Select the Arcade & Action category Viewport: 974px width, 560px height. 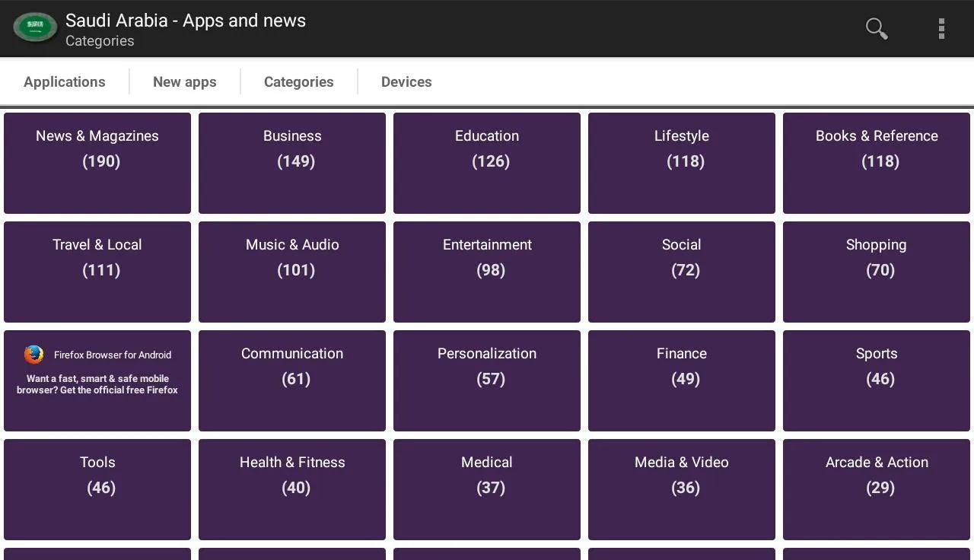[x=877, y=489]
